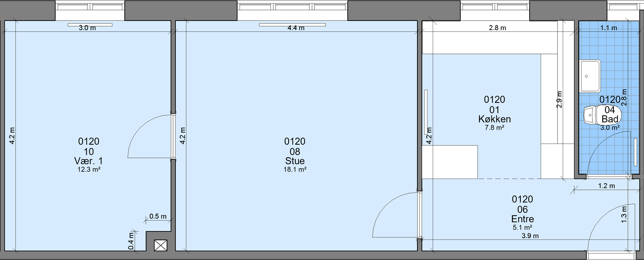Select the crossed shaft symbol
Image resolution: width=644 pixels, height=260 pixels.
[161, 245]
